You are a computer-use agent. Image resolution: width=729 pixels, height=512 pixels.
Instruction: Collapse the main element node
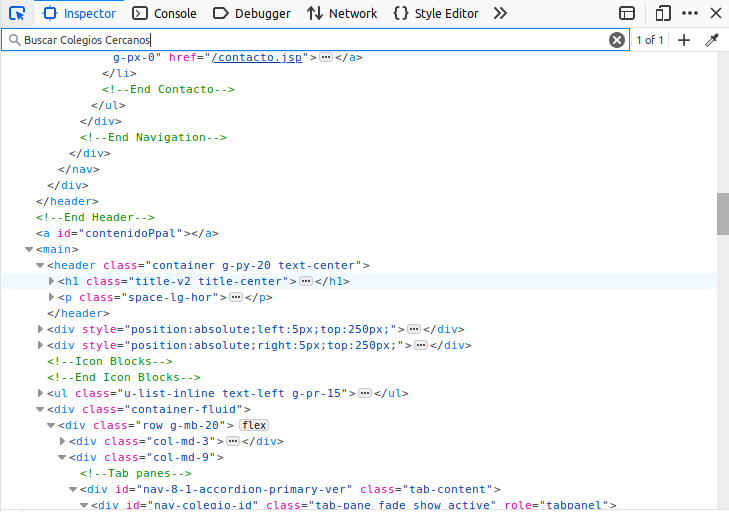pyautogui.click(x=29, y=249)
